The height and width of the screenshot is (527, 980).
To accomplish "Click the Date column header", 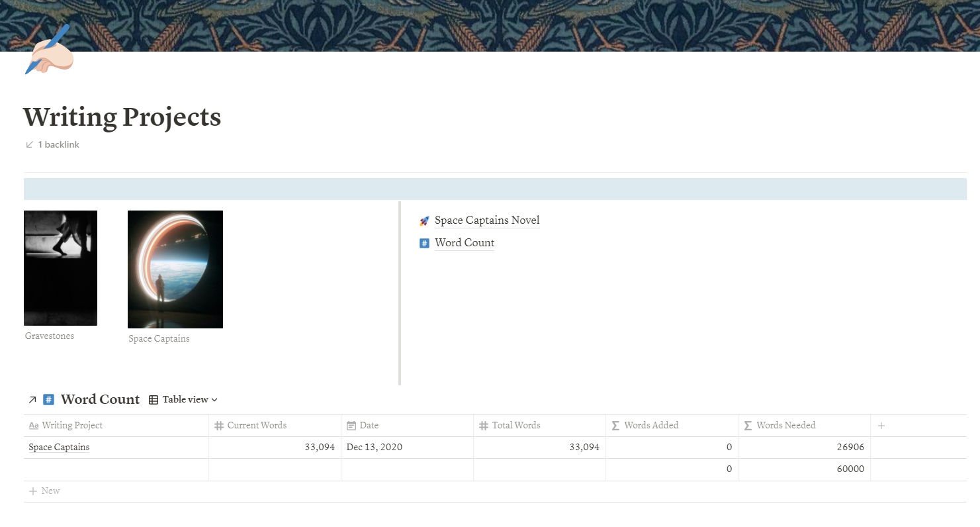I will tap(408, 426).
